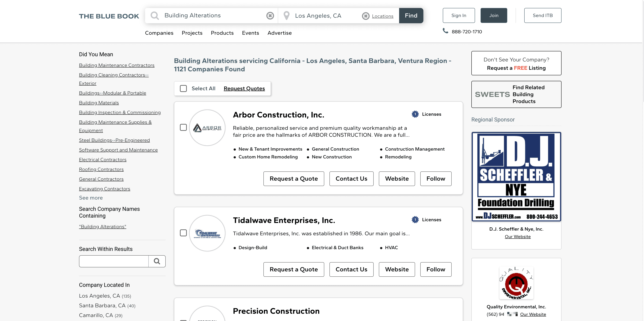Click the Search Within Results text field
Viewport: 644px width, 321px height.
[114, 261]
